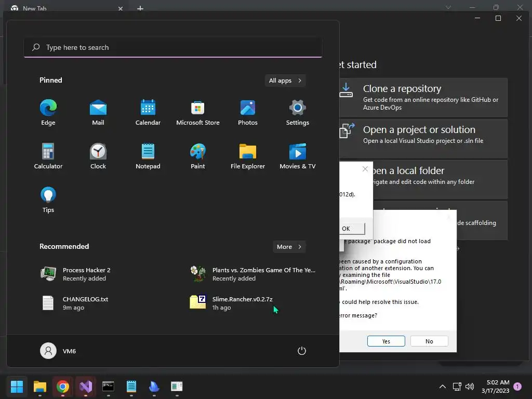Open the Tips app
532x399 pixels.
tap(48, 200)
